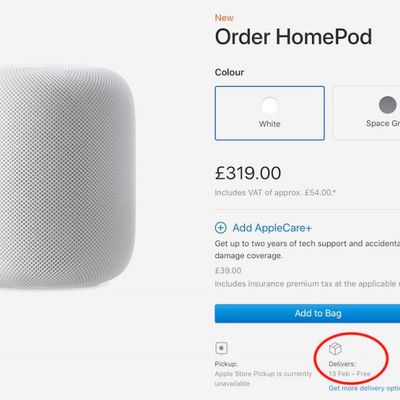
Task: Click the white colour swatch circle
Action: 270,106
